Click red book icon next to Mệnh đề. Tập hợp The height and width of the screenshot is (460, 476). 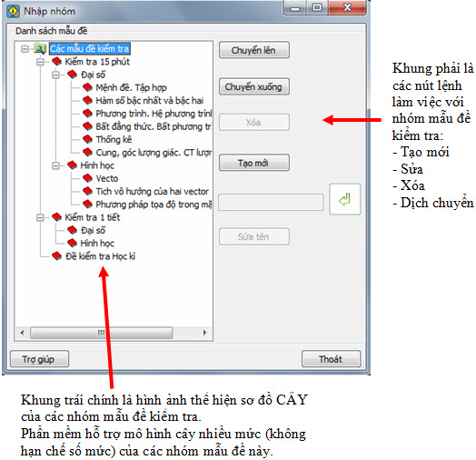87,87
